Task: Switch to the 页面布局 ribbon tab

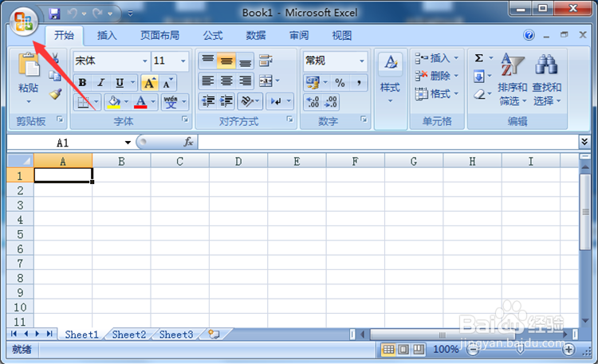Action: pos(159,36)
